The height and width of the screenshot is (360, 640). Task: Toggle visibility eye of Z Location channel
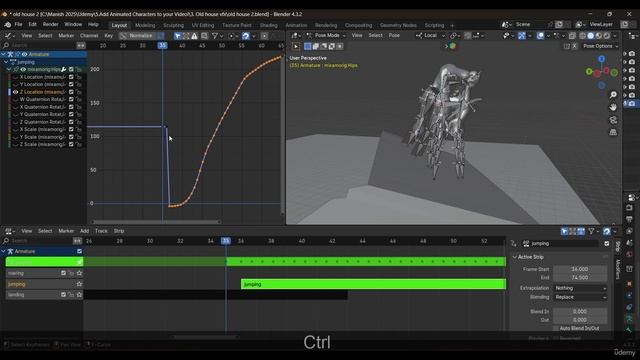coord(16,92)
